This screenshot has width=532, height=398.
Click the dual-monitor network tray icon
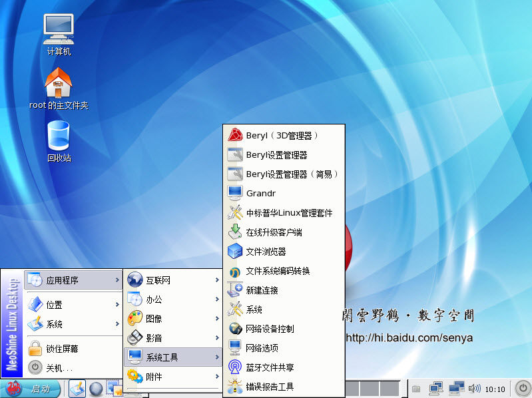coord(457,389)
